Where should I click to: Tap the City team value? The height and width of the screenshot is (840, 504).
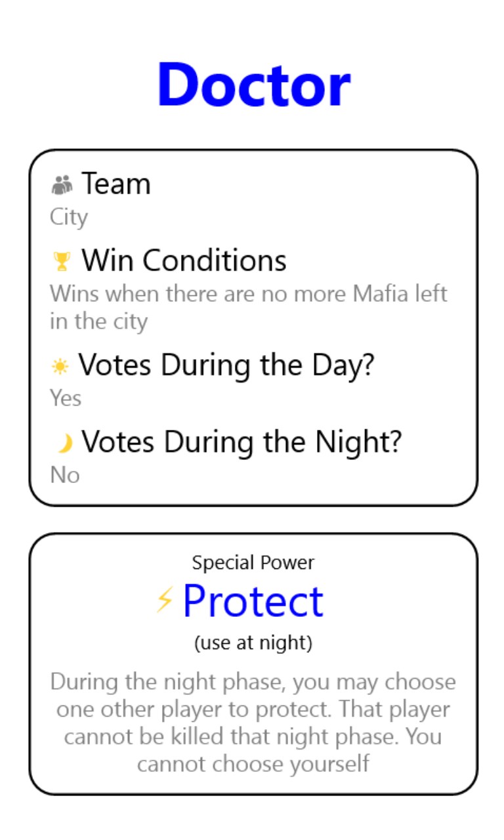[x=69, y=217]
